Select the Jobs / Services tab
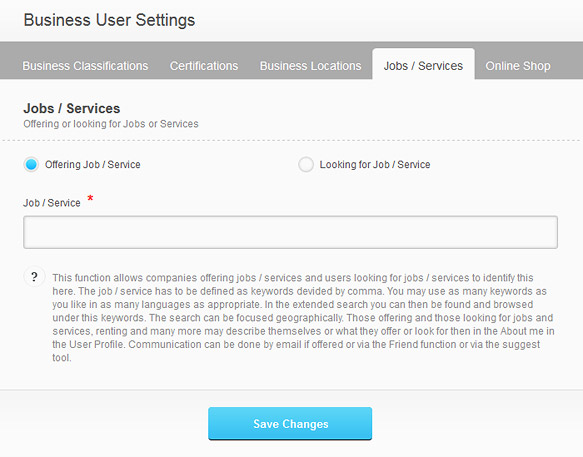The width and height of the screenshot is (583, 457). click(x=423, y=64)
